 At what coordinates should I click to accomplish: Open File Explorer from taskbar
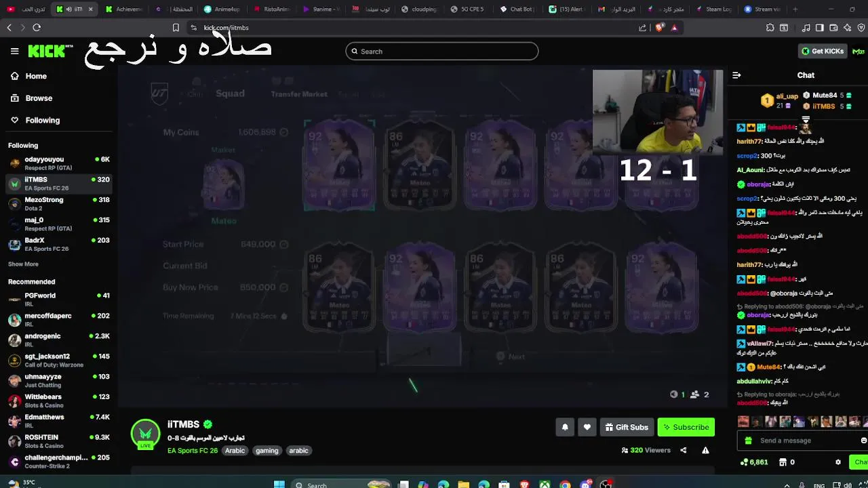click(463, 485)
